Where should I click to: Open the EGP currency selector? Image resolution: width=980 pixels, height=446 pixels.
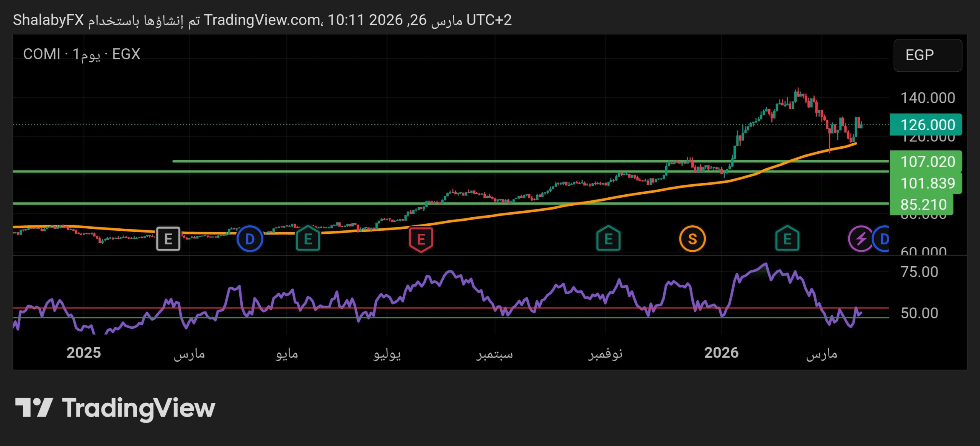click(927, 55)
